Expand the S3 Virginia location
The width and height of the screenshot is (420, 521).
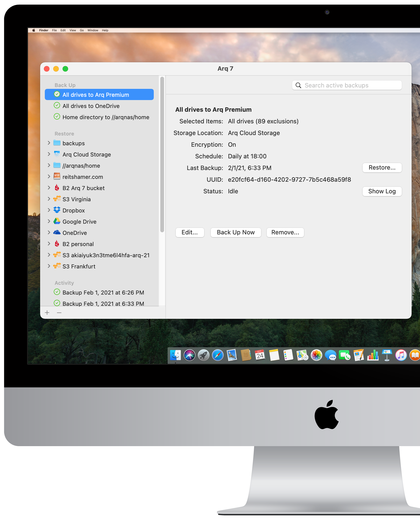coord(49,199)
